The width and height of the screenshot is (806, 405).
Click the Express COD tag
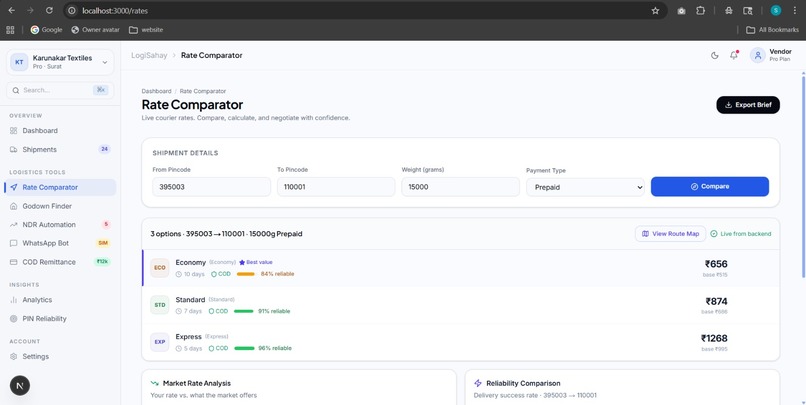[218, 348]
